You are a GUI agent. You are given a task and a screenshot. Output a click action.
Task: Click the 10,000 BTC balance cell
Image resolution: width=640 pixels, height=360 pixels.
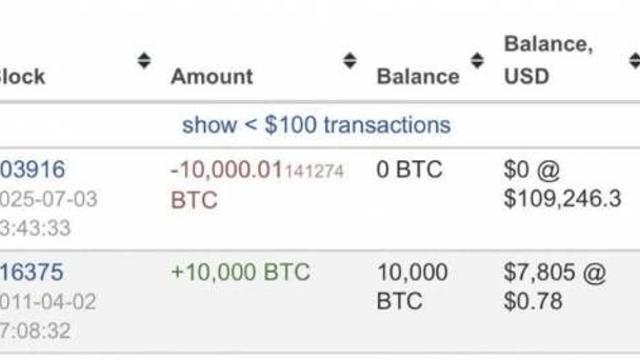tap(412, 287)
